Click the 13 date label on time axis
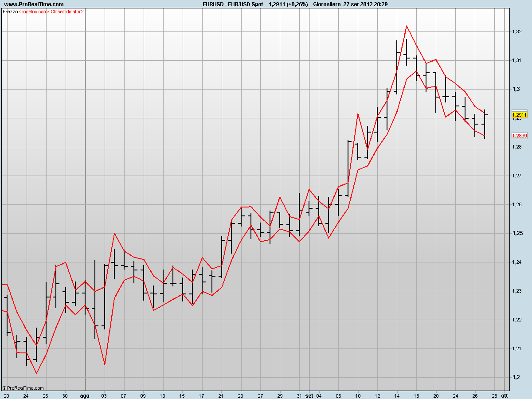532x399 pixels. [x=163, y=395]
